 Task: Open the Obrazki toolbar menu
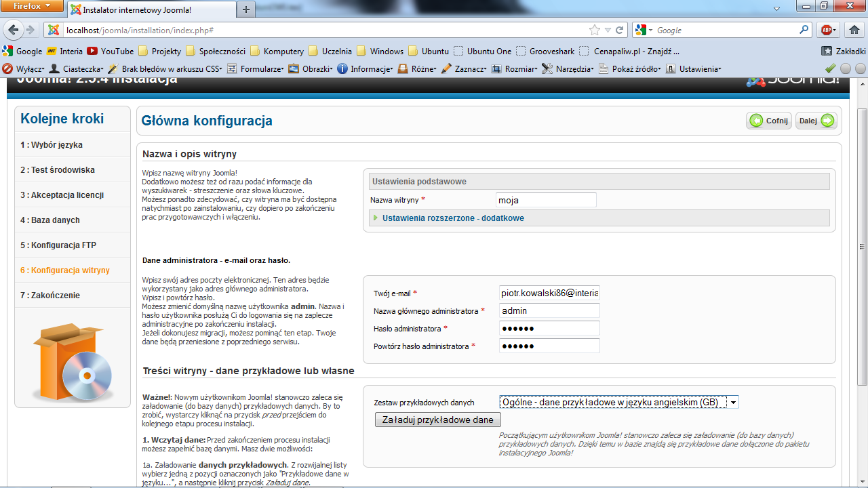point(311,68)
